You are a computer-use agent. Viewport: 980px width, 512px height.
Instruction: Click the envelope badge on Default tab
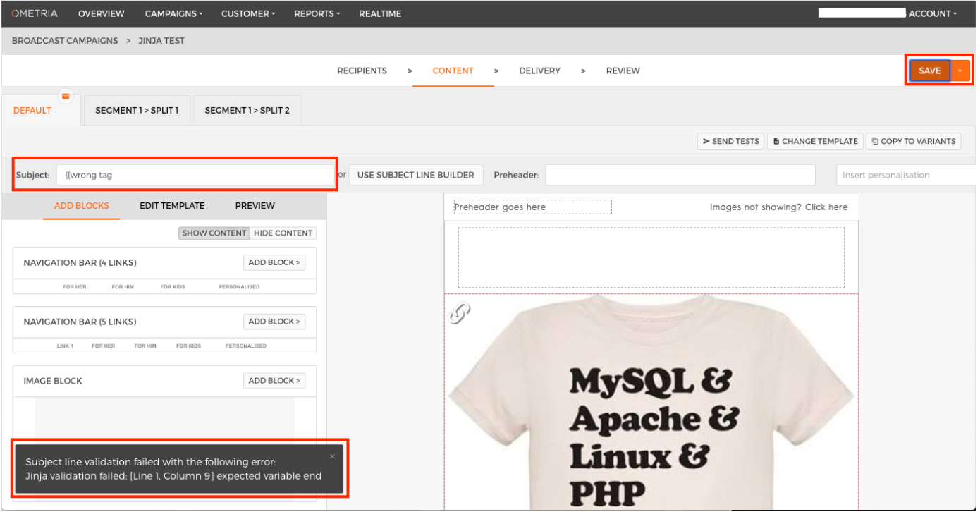(66, 96)
